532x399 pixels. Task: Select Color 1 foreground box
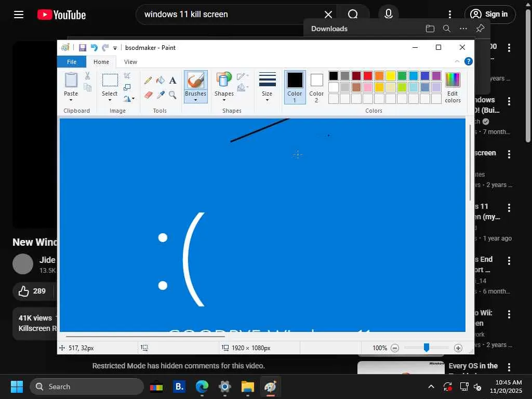[x=295, y=87]
